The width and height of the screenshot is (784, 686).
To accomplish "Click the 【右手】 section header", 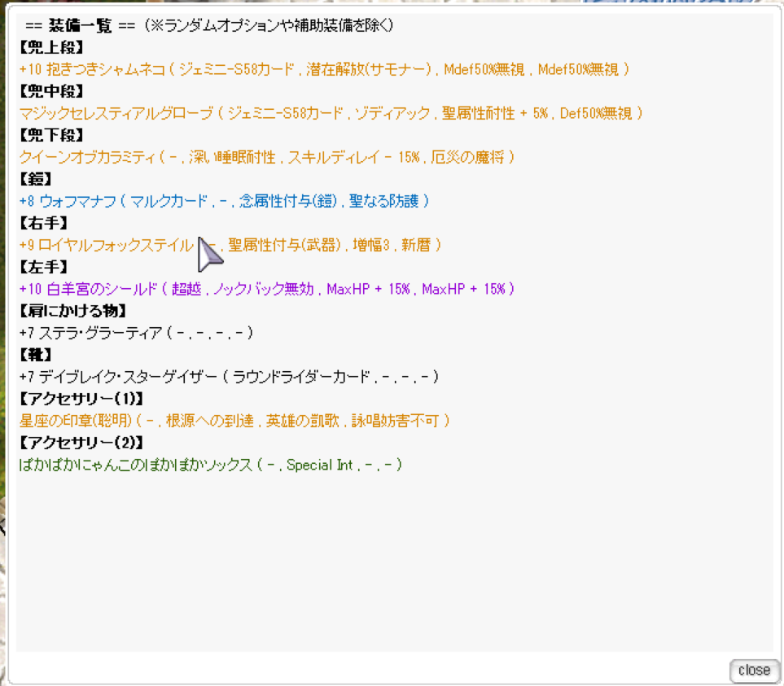I will (x=45, y=223).
